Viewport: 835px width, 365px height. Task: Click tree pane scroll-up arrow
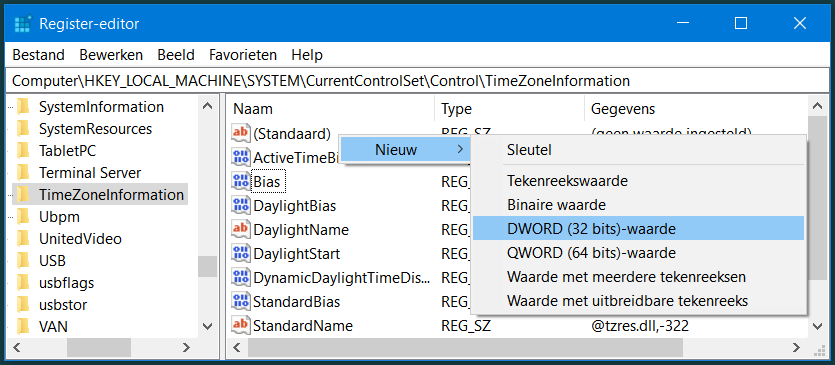point(207,106)
